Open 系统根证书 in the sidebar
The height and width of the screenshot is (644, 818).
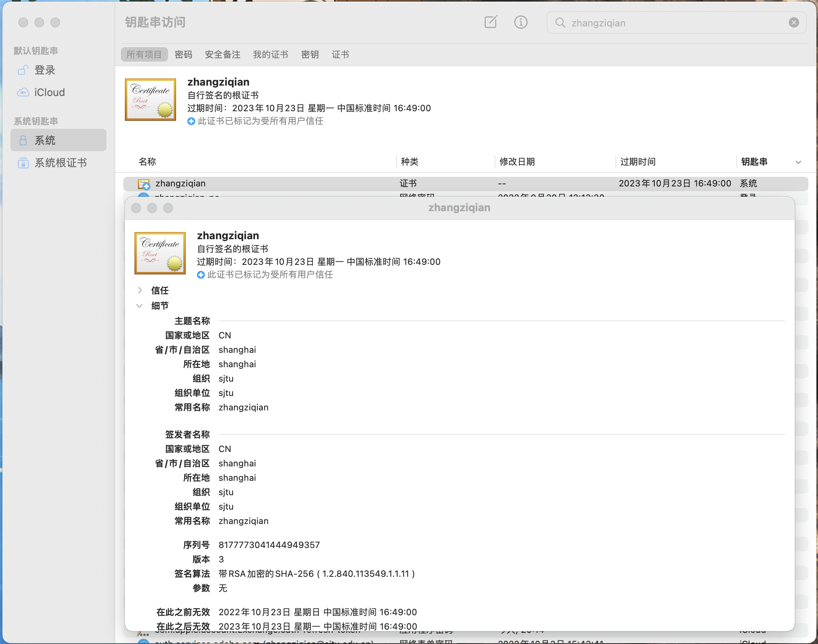(x=61, y=162)
